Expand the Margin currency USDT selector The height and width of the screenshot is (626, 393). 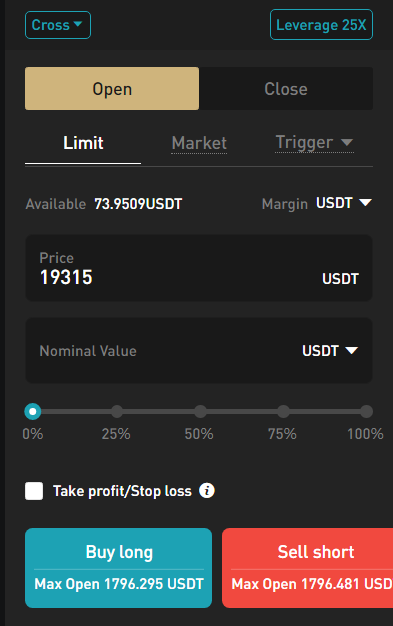(344, 203)
